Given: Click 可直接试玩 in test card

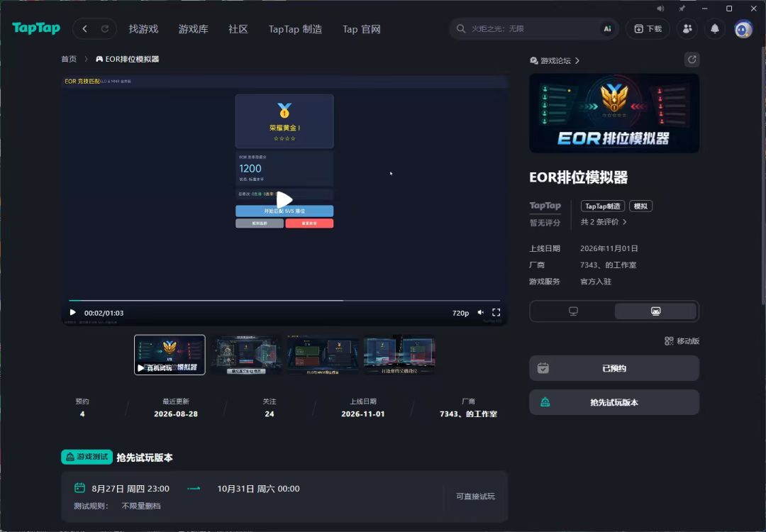Looking at the screenshot, I should [475, 497].
